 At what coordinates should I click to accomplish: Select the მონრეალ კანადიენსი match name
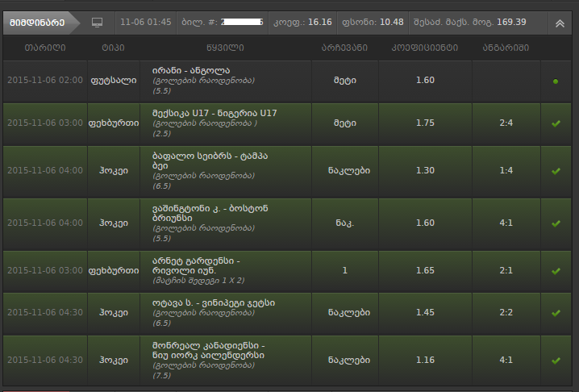(x=208, y=350)
